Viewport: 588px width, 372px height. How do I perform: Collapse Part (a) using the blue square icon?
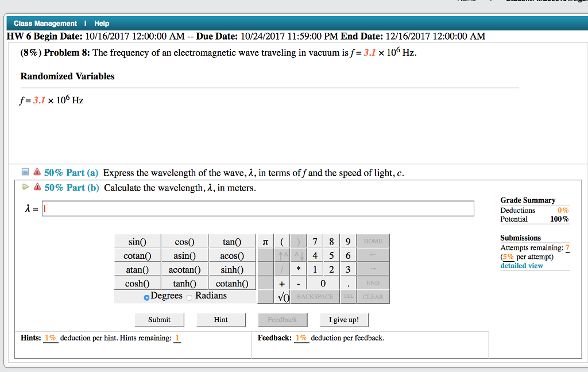pos(26,172)
